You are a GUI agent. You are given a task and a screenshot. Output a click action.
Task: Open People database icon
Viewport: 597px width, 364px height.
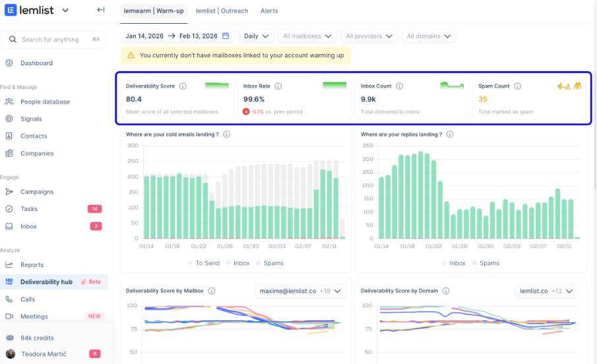(x=9, y=102)
